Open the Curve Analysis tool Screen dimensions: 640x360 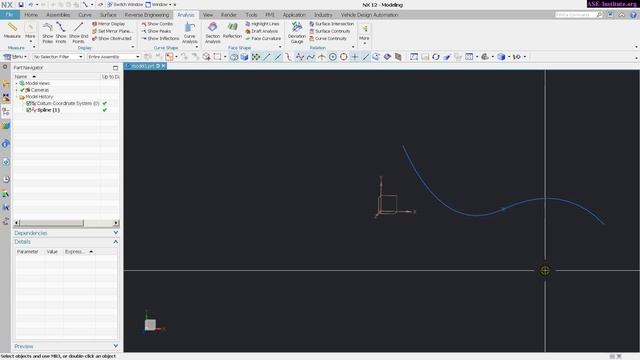pyautogui.click(x=189, y=33)
